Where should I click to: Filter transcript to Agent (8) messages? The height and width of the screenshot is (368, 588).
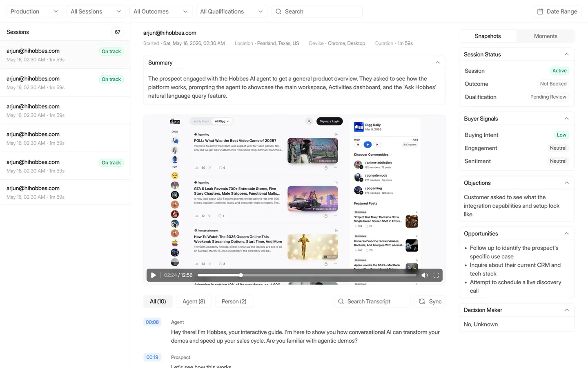194,301
